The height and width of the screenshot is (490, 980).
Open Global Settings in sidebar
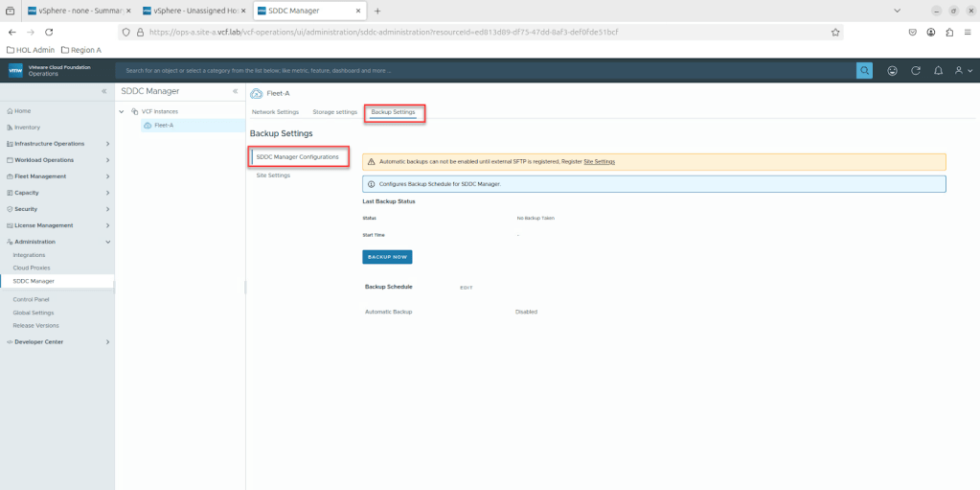(x=34, y=313)
